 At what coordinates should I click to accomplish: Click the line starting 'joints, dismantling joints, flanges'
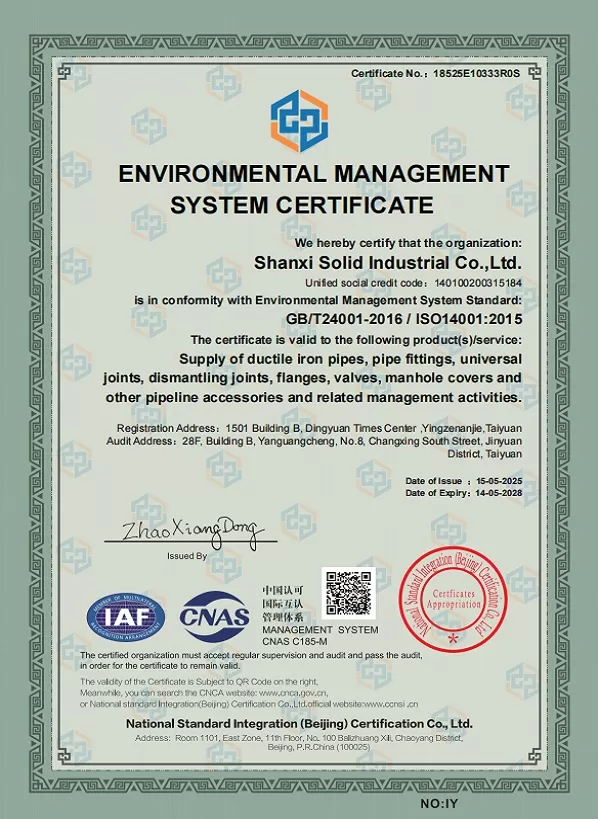tap(312, 378)
